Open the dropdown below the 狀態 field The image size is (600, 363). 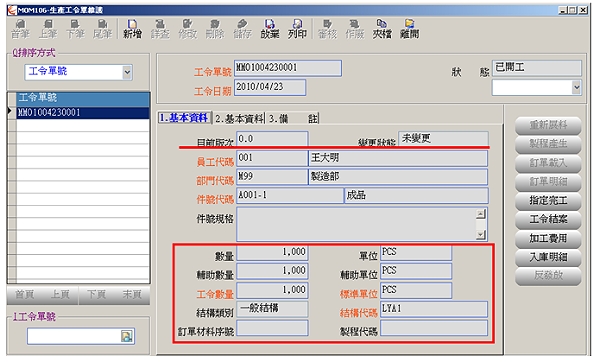click(576, 88)
